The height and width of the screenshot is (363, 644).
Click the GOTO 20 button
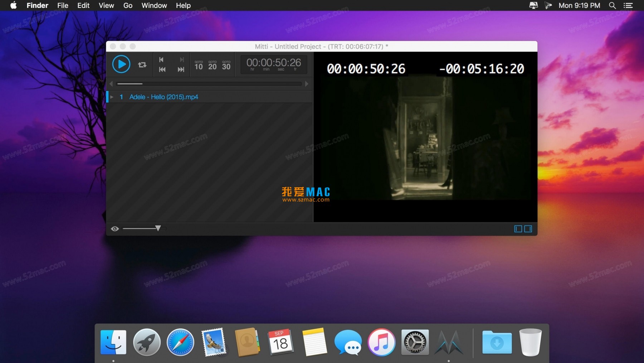point(213,65)
